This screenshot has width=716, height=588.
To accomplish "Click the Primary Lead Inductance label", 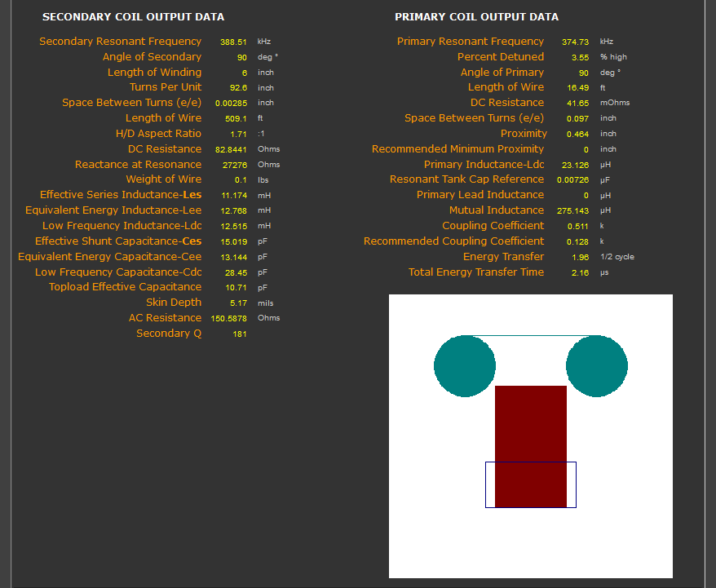I will [x=480, y=194].
